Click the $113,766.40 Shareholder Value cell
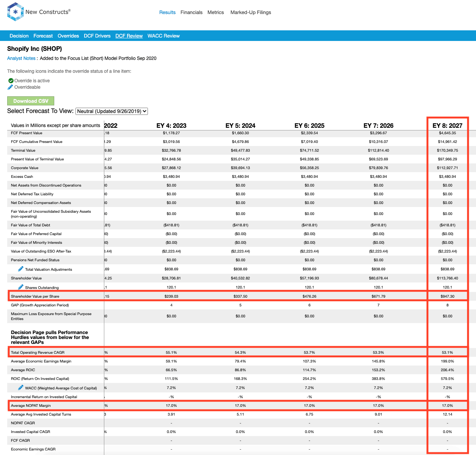 pos(448,278)
